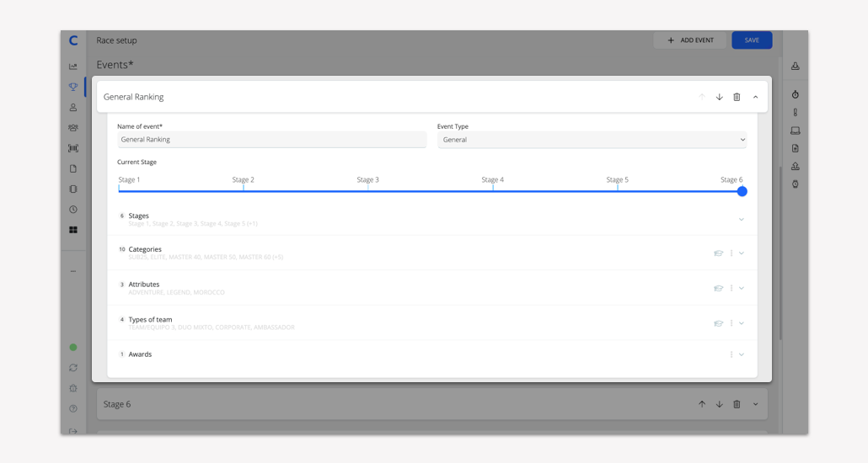
Task: Open the chip device sidebar icon
Action: [73, 189]
